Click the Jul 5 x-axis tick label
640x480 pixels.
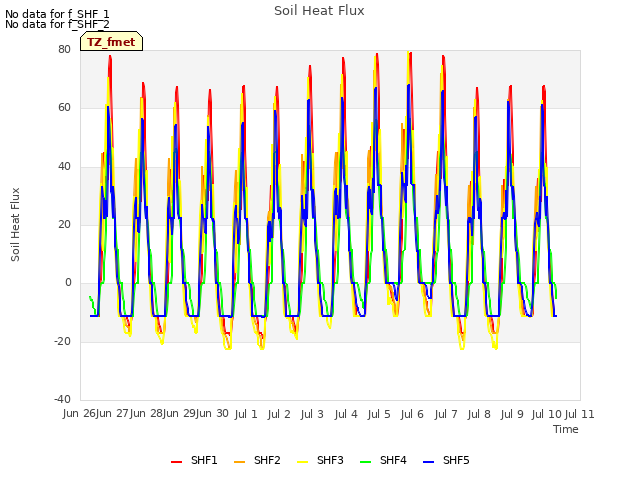(x=379, y=414)
